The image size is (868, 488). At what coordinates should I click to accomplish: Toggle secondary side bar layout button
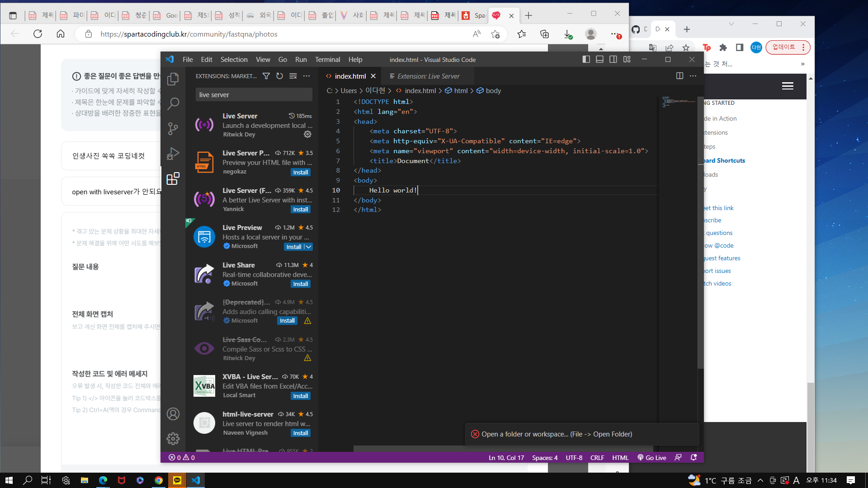(613, 59)
